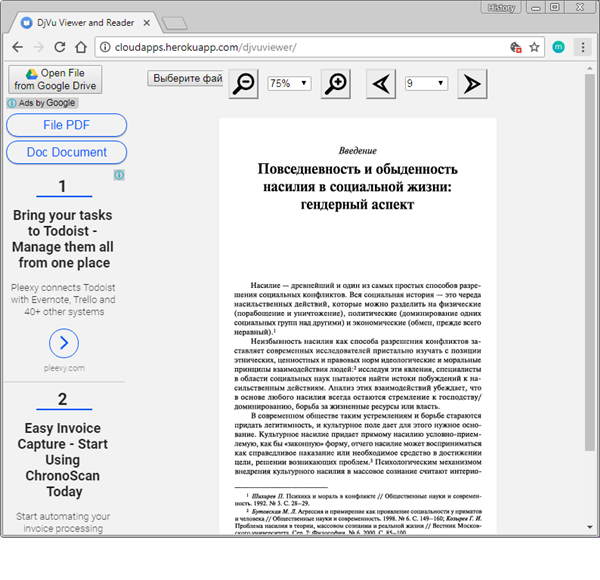600x580 pixels.
Task: Click the scrollbar down arrow
Action: [x=590, y=528]
